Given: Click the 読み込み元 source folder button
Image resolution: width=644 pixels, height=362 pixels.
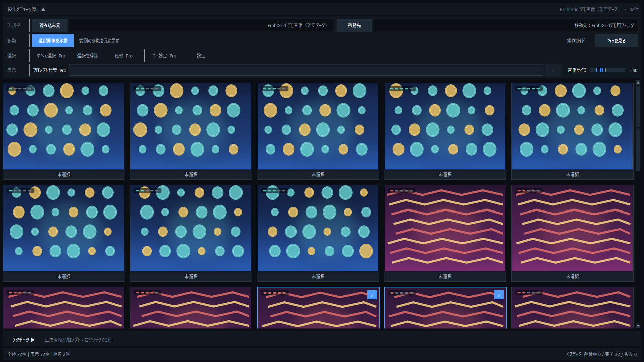Looking at the screenshot, I should tap(50, 25).
